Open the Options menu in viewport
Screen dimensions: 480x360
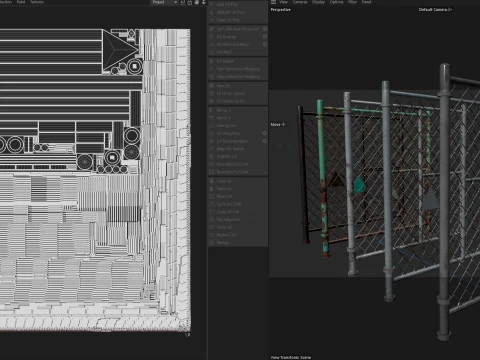(336, 2)
